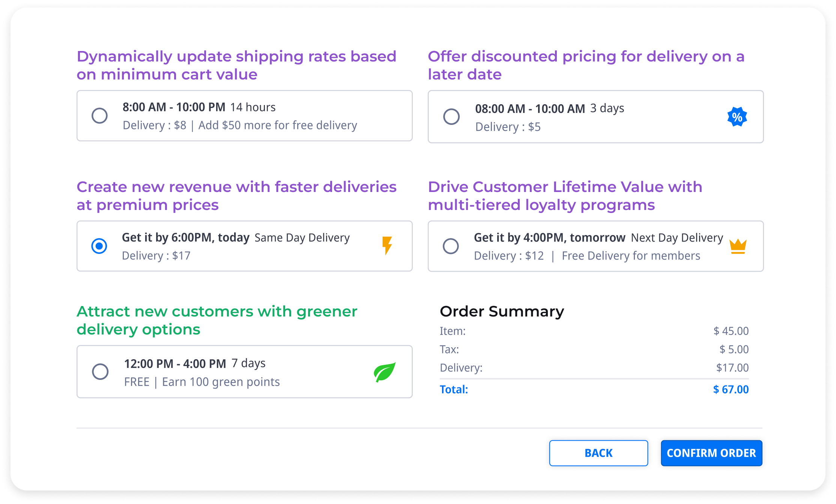The height and width of the screenshot is (504, 836).
Task: Click the green leaf eco icon
Action: pos(385,372)
